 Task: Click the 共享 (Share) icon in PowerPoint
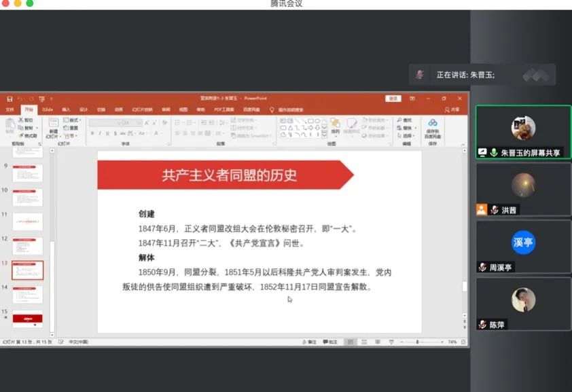452,109
